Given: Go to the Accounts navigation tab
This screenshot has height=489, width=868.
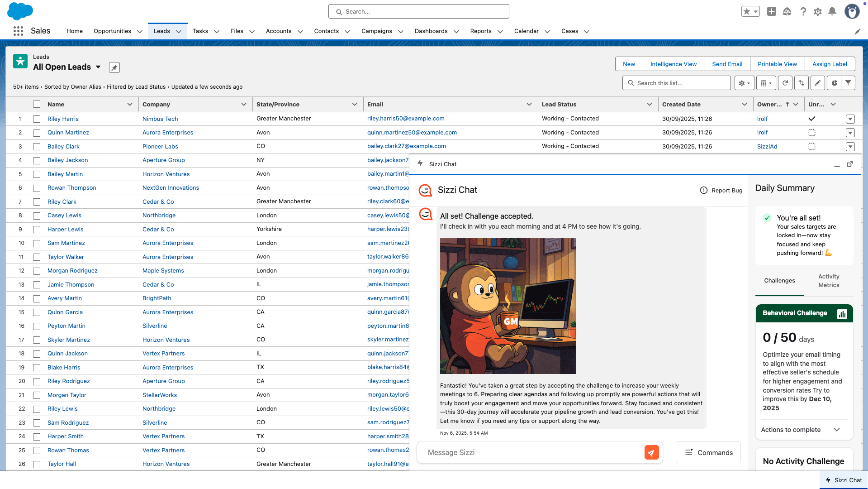Looking at the screenshot, I should (278, 31).
